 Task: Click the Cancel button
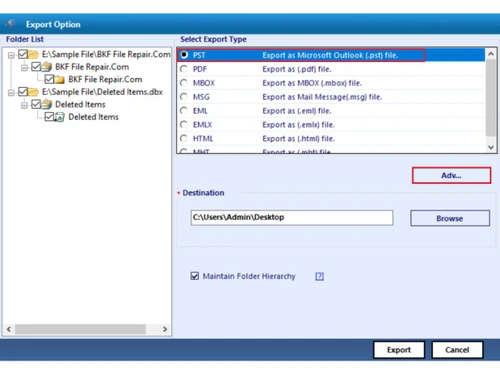point(457,350)
